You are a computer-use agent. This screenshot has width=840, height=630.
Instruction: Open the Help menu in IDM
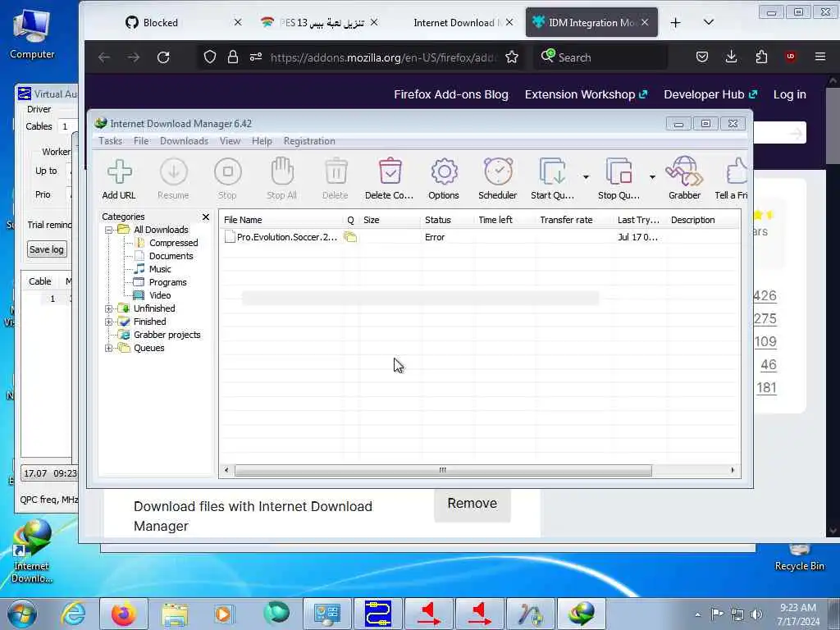click(262, 141)
